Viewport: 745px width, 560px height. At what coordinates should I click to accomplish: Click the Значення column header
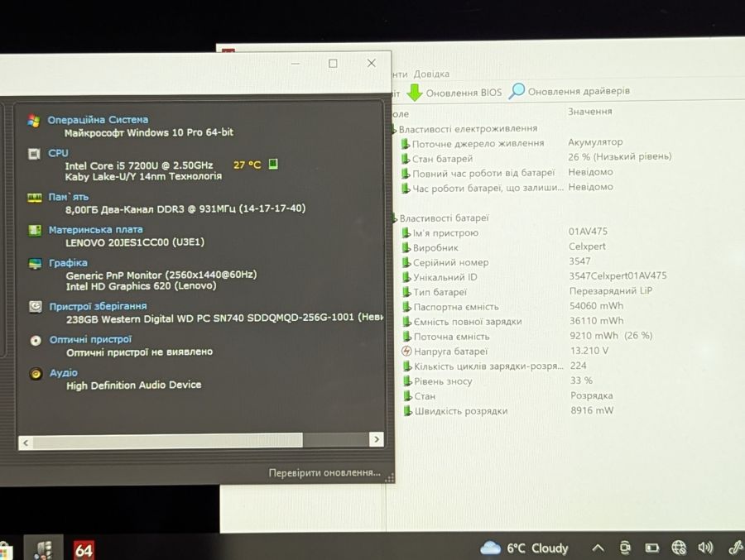tap(589, 112)
